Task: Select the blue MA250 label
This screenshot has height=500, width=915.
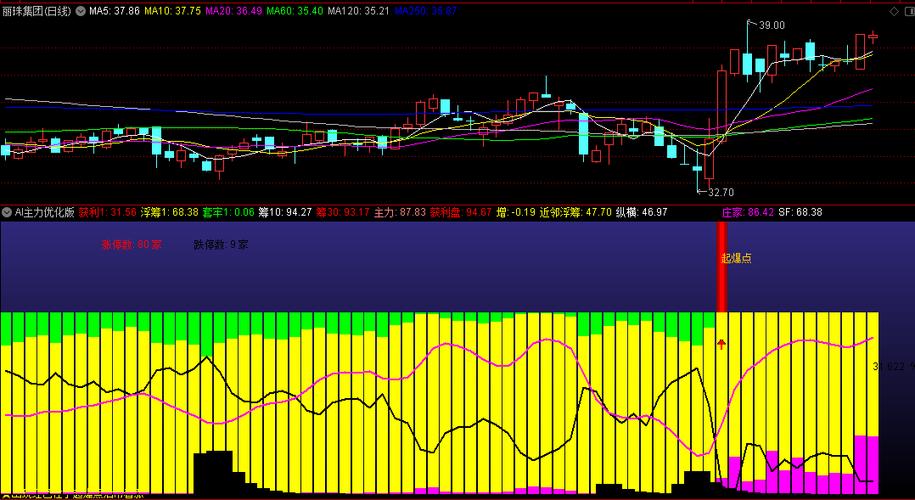Action: [425, 11]
